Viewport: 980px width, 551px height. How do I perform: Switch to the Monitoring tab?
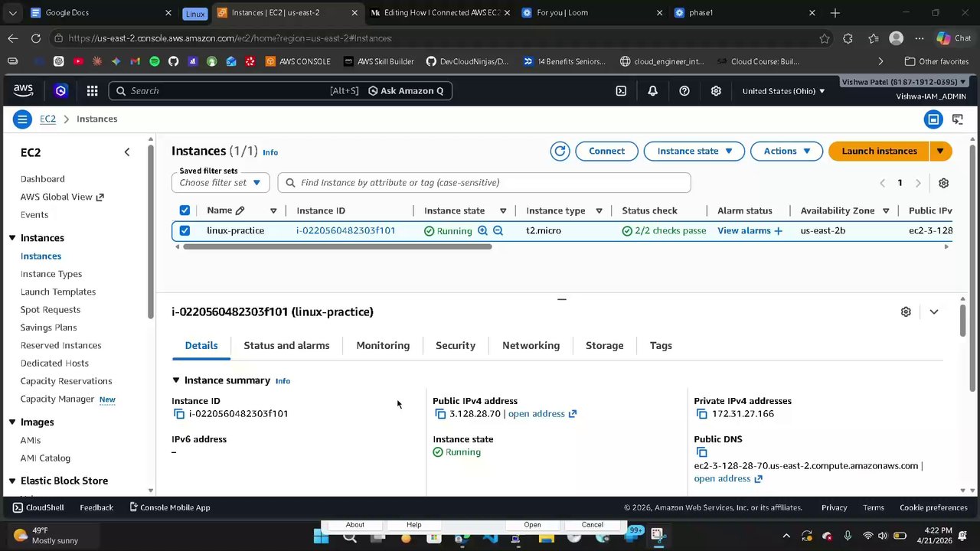[383, 345]
